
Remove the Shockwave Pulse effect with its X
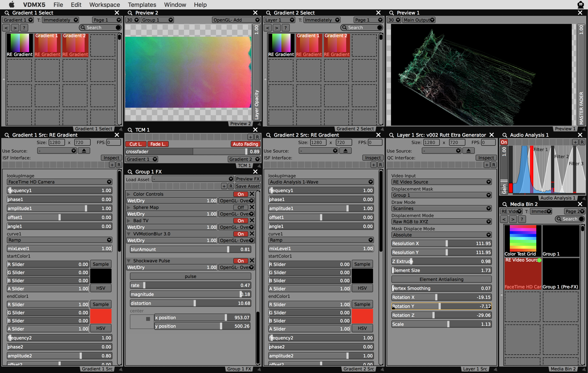tap(252, 261)
